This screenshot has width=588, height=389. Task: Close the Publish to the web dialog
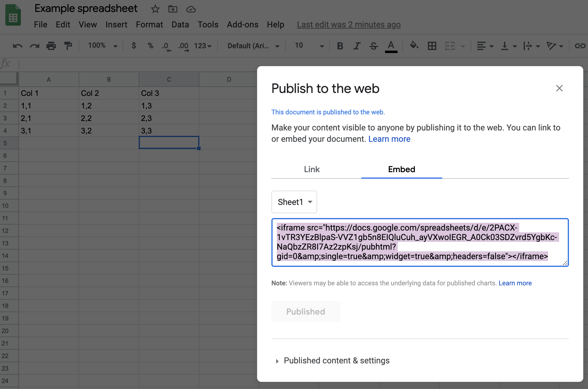tap(559, 88)
